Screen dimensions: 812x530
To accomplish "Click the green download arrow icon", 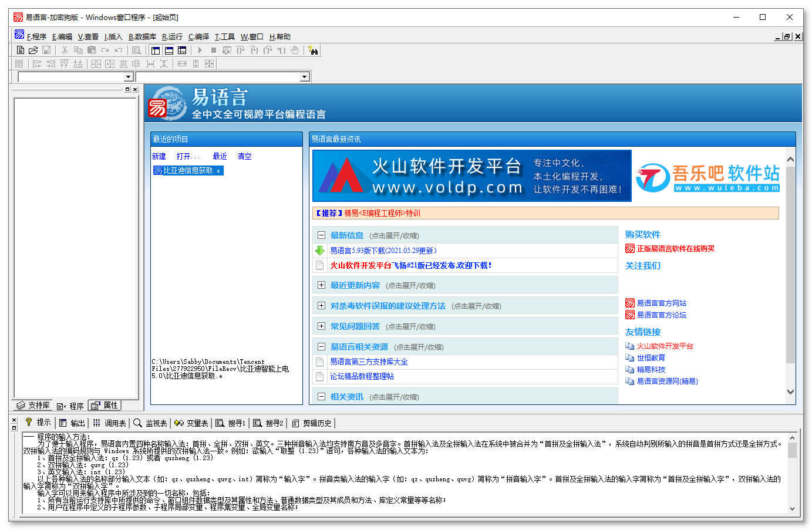I will pyautogui.click(x=320, y=251).
